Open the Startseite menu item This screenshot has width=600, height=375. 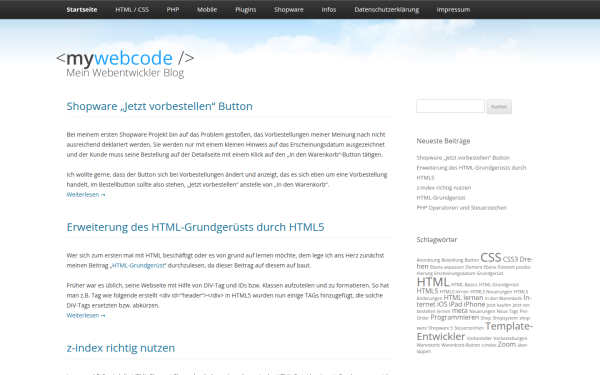pyautogui.click(x=82, y=10)
